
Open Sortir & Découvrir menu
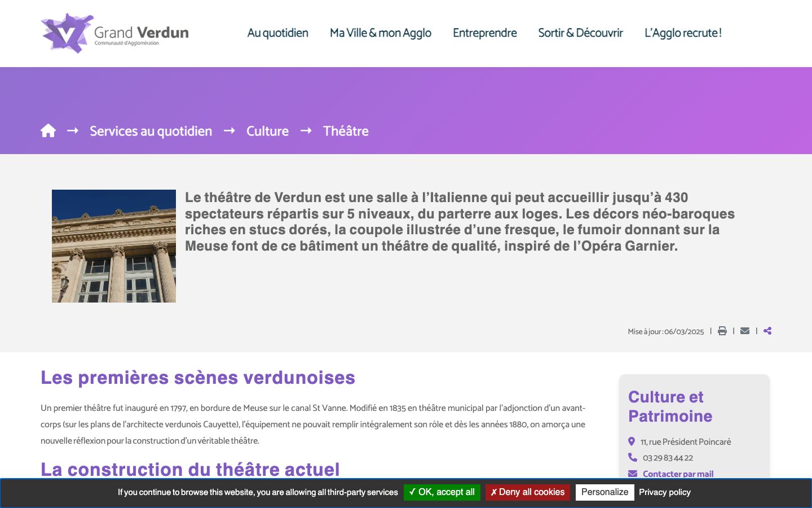click(x=581, y=33)
